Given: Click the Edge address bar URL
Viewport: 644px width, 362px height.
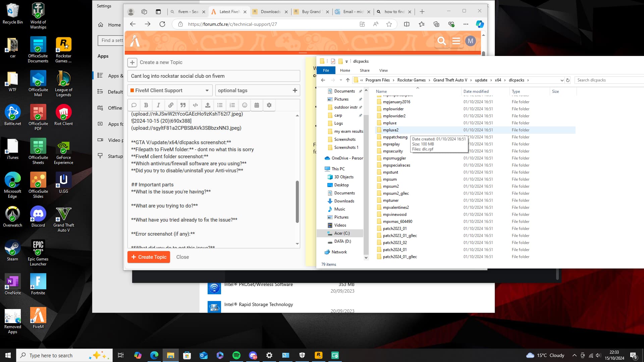Looking at the screenshot, I should [232, 24].
